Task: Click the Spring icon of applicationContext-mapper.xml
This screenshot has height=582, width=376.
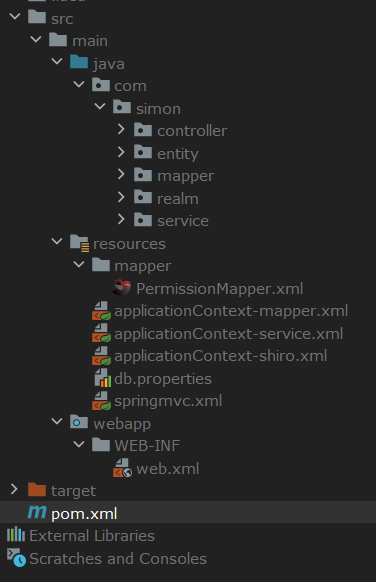Action: pyautogui.click(x=101, y=311)
